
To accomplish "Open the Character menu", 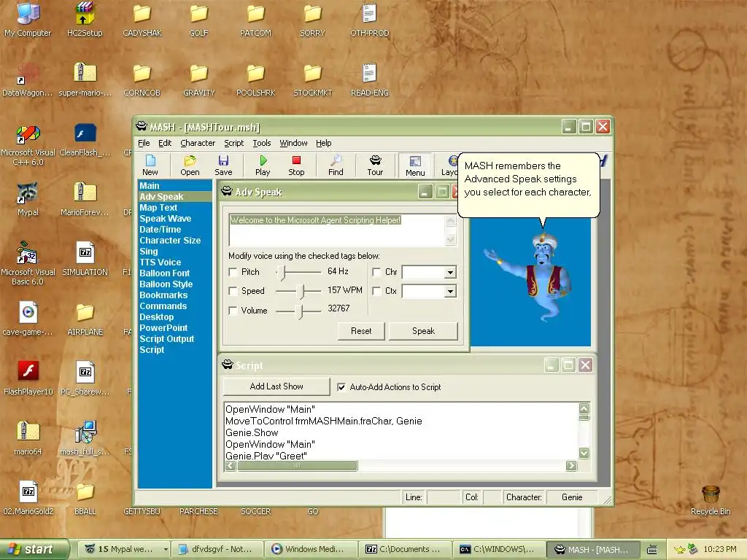I will [198, 143].
